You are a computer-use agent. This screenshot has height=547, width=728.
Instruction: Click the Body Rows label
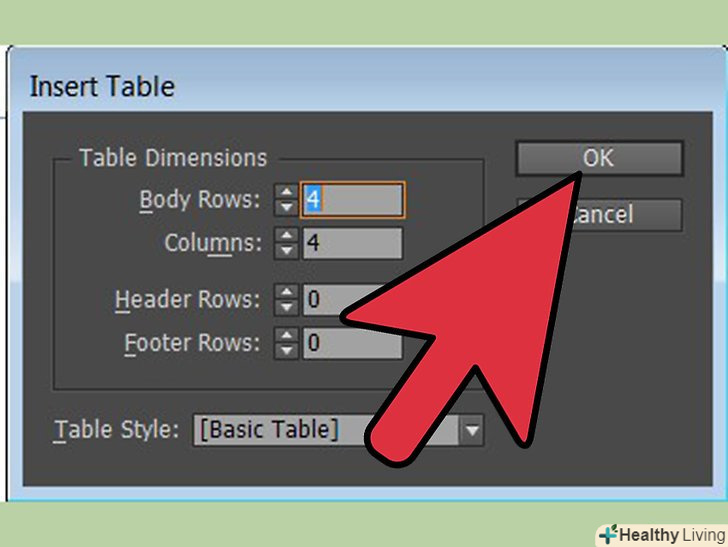click(200, 201)
